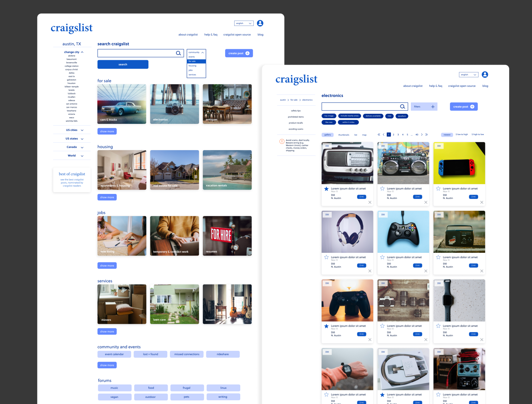Image resolution: width=532 pixels, height=404 pixels.
Task: Dismiss the Xbox controller listing with its X
Action: click(426, 271)
